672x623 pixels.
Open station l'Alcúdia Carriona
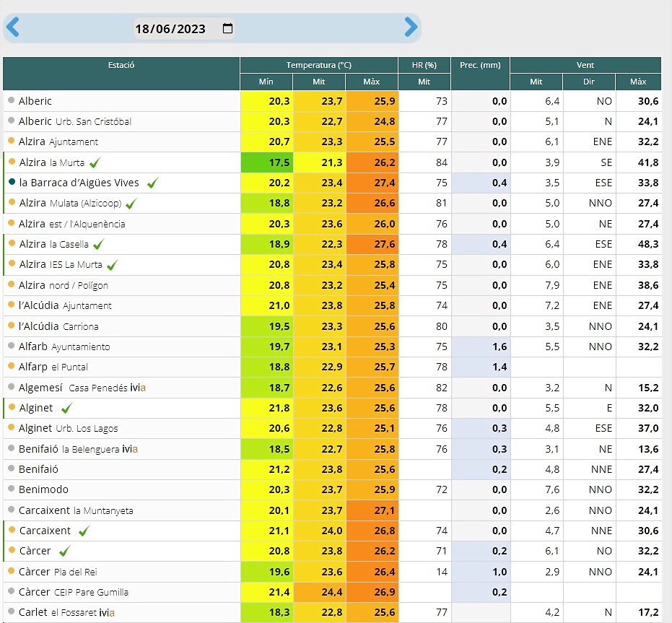click(x=58, y=326)
